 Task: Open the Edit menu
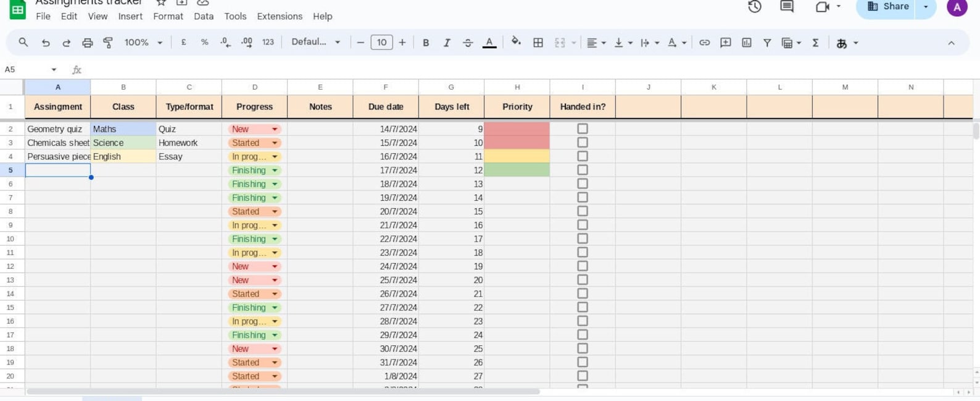click(x=69, y=17)
